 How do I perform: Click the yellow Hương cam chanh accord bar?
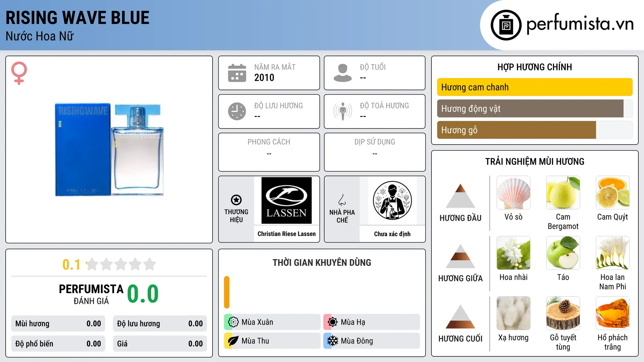pos(535,87)
